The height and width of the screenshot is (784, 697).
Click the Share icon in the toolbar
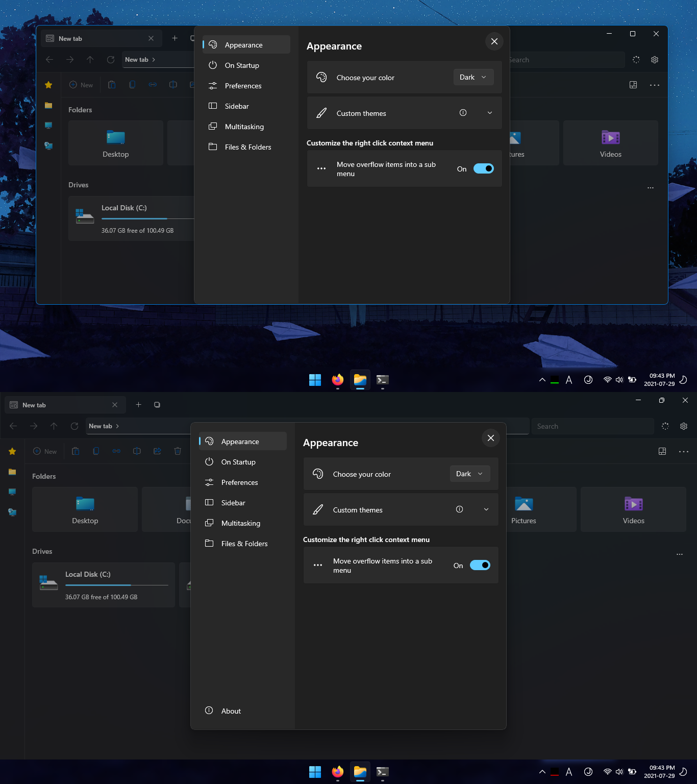(x=157, y=451)
